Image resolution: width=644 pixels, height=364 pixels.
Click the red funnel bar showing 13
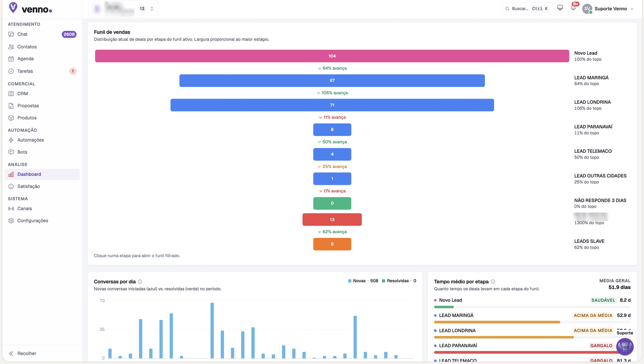tap(332, 220)
